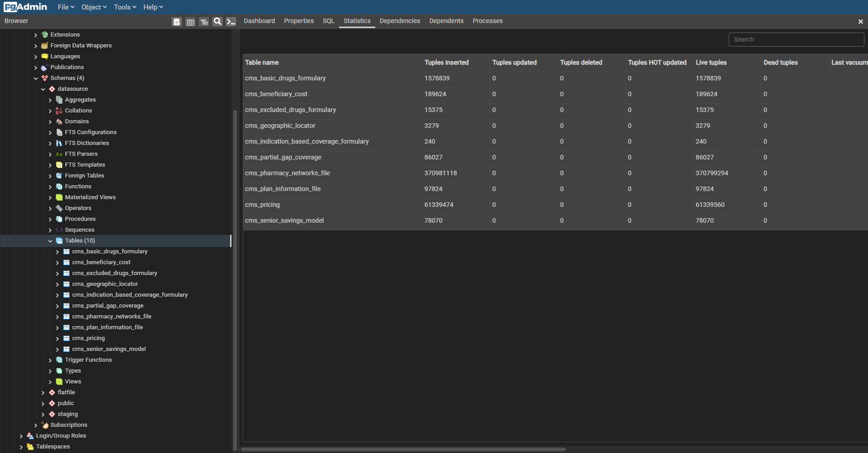The width and height of the screenshot is (868, 453).
Task: Click the Materialized Views icon
Action: [59, 197]
